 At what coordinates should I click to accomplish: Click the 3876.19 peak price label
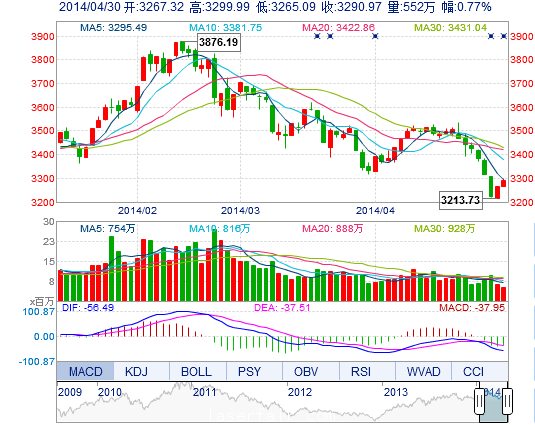click(219, 42)
